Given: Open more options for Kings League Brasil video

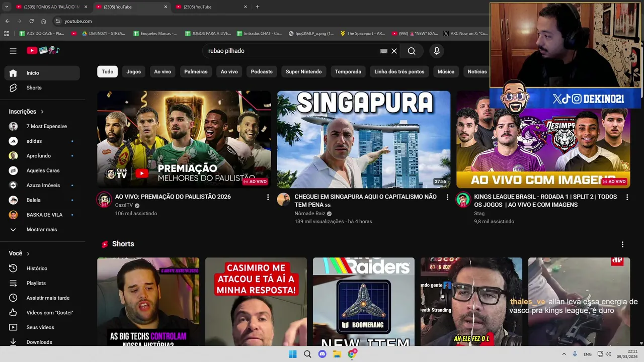Looking at the screenshot, I should click(627, 198).
